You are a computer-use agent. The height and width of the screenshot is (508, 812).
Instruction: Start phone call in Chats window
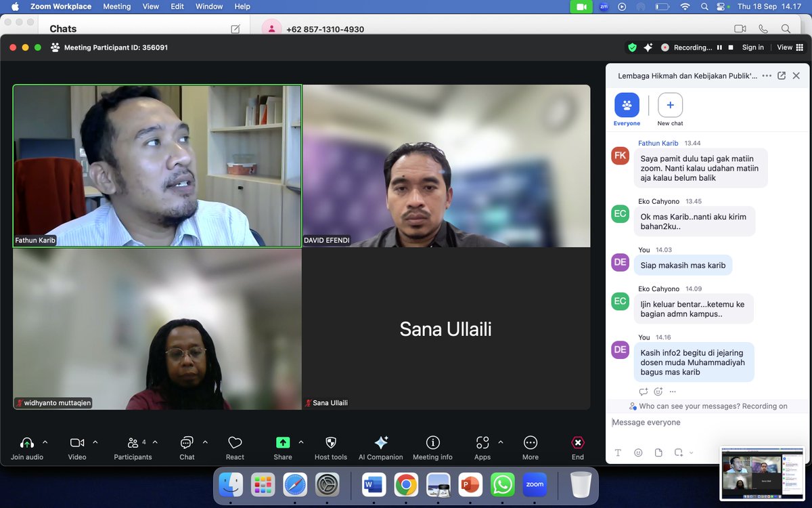click(x=763, y=29)
